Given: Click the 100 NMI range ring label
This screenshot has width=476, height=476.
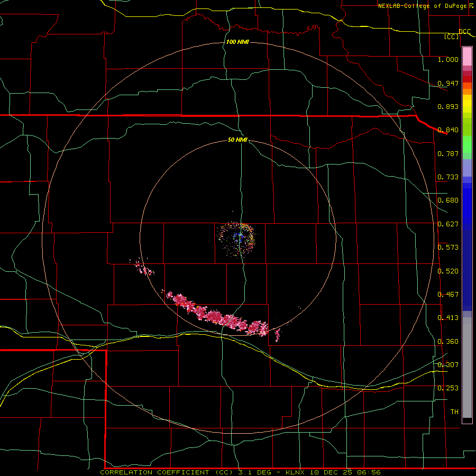Looking at the screenshot, I should 237,42.
